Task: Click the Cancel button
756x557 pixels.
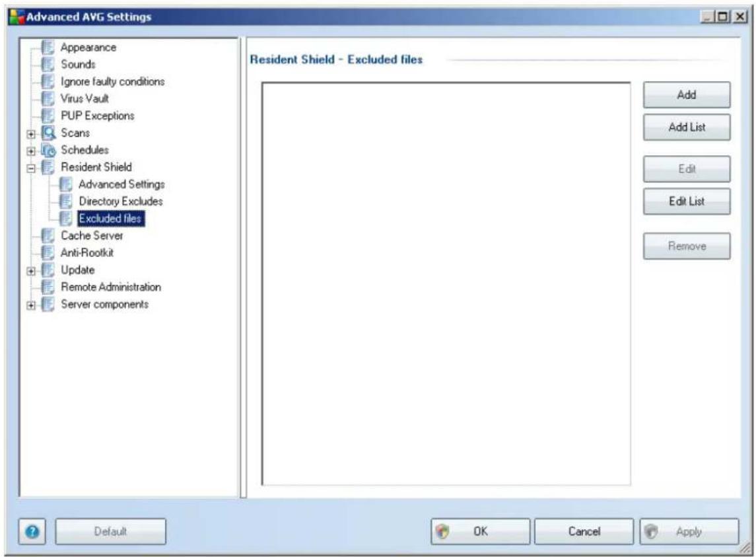Action: pyautogui.click(x=584, y=531)
